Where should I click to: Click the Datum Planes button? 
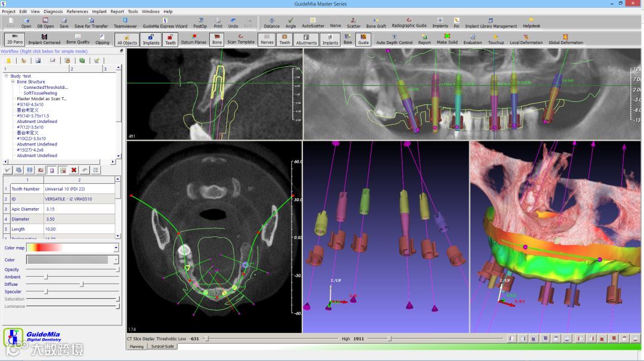(x=193, y=39)
